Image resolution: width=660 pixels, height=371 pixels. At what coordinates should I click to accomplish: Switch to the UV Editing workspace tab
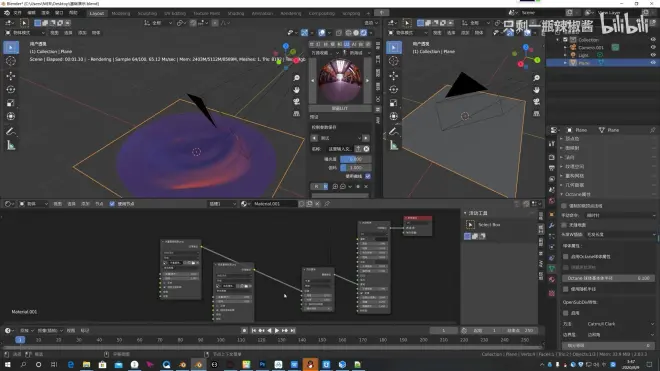[x=175, y=13]
